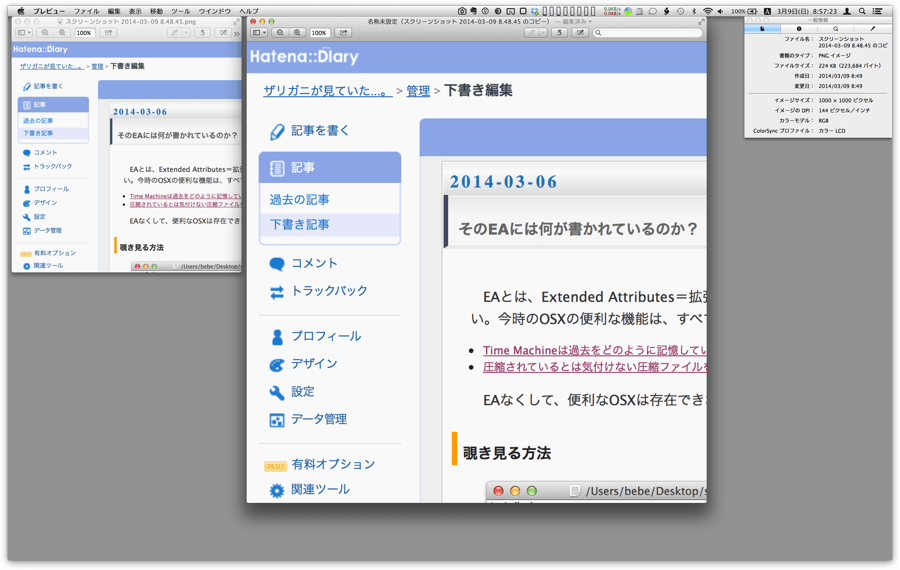This screenshot has height=570, width=900.
Task: Select General Info tab in inspector panel
Action: (x=762, y=29)
